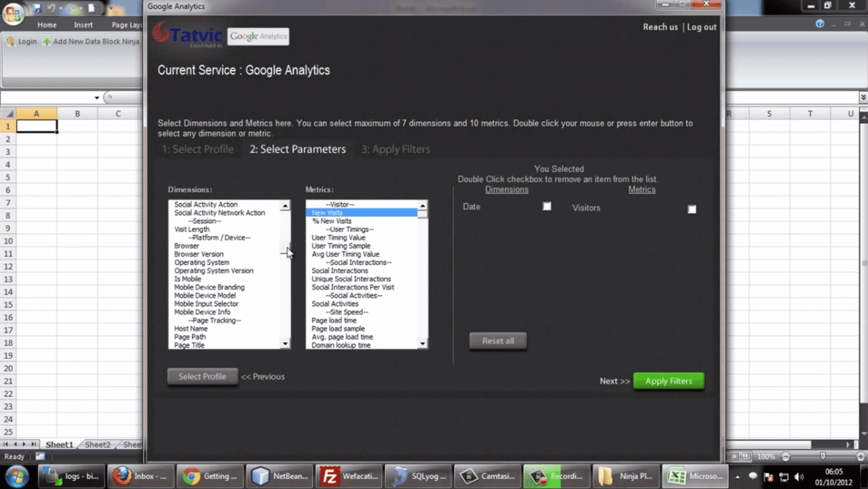Click the Reset all button
The width and height of the screenshot is (868, 489).
pos(498,341)
